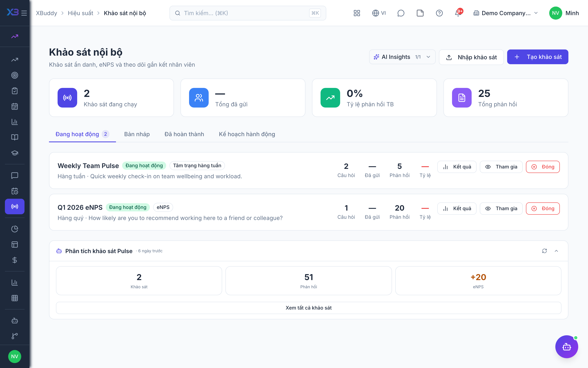Image resolution: width=588 pixels, height=368 pixels.
Task: Close the Weekly Team Pulse survey with Đóng
Action: click(x=542, y=167)
